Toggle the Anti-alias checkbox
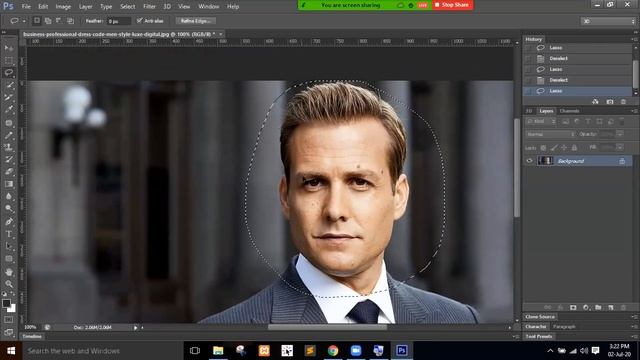 (140, 20)
